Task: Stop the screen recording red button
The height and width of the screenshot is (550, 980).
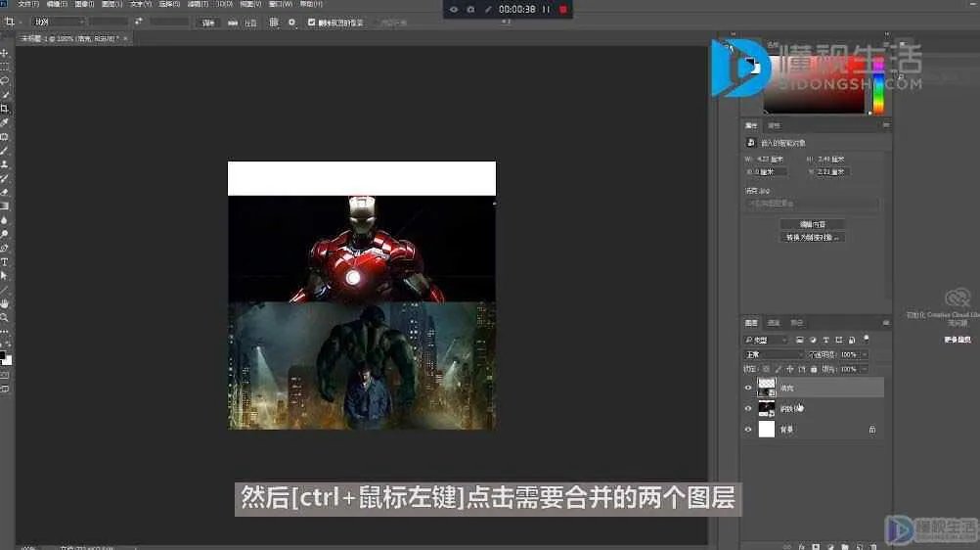Action: tap(563, 10)
